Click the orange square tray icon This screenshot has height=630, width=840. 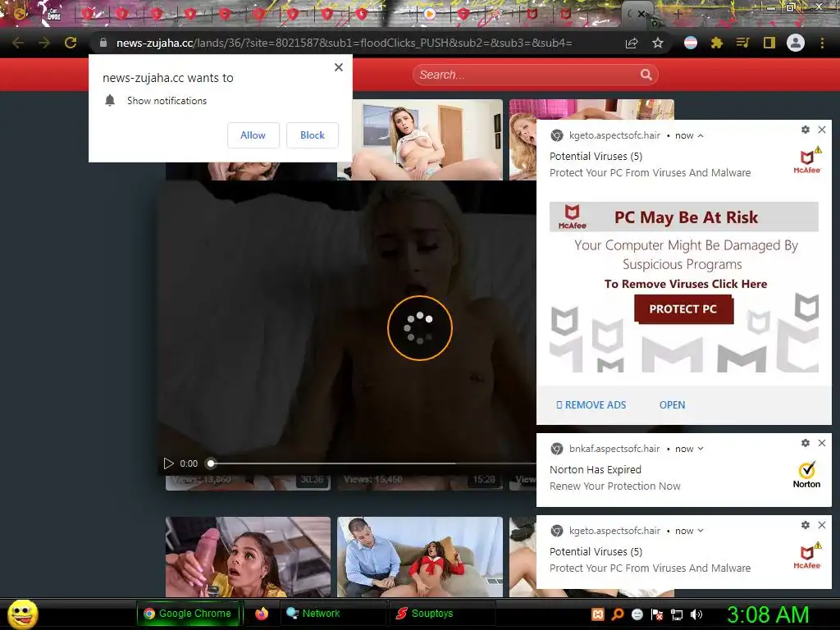pyautogui.click(x=598, y=614)
